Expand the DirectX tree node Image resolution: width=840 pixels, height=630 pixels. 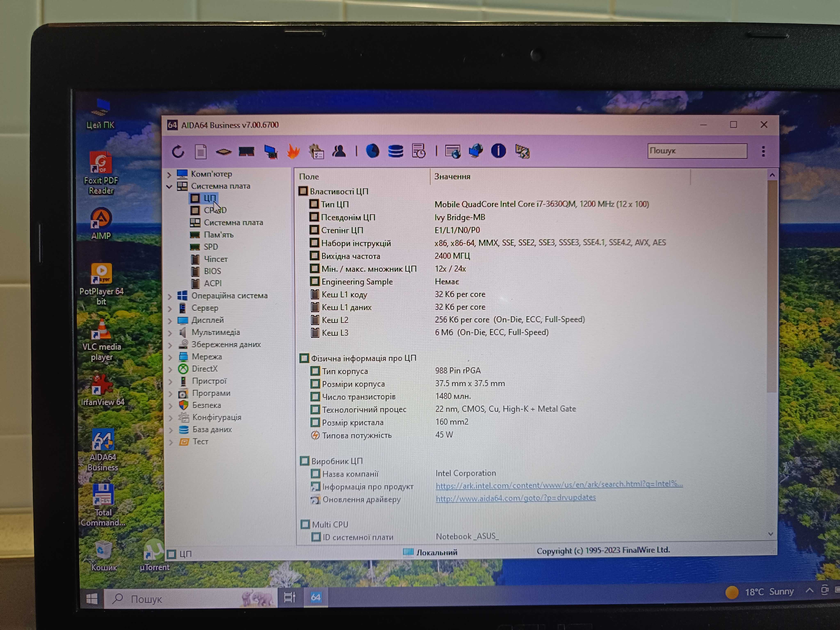pyautogui.click(x=170, y=369)
